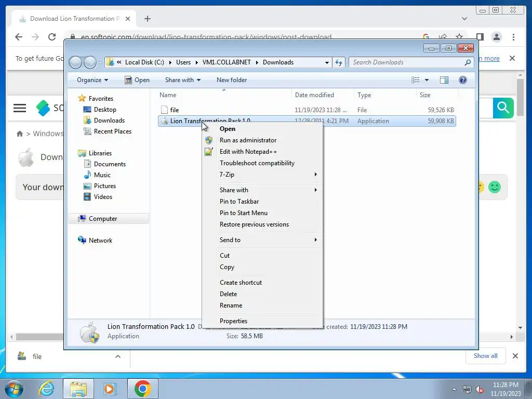This screenshot has height=399, width=532.
Task: Click the green Softonic search button
Action: [x=503, y=108]
